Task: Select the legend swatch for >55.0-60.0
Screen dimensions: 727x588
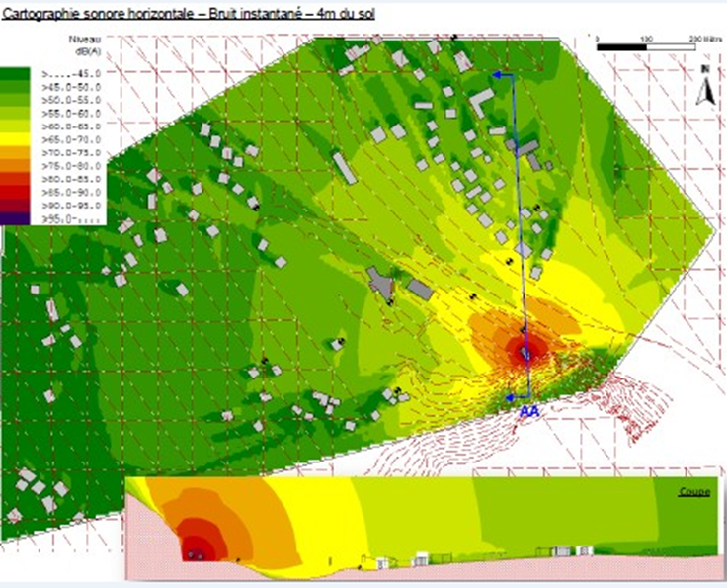Action: pos(15,114)
